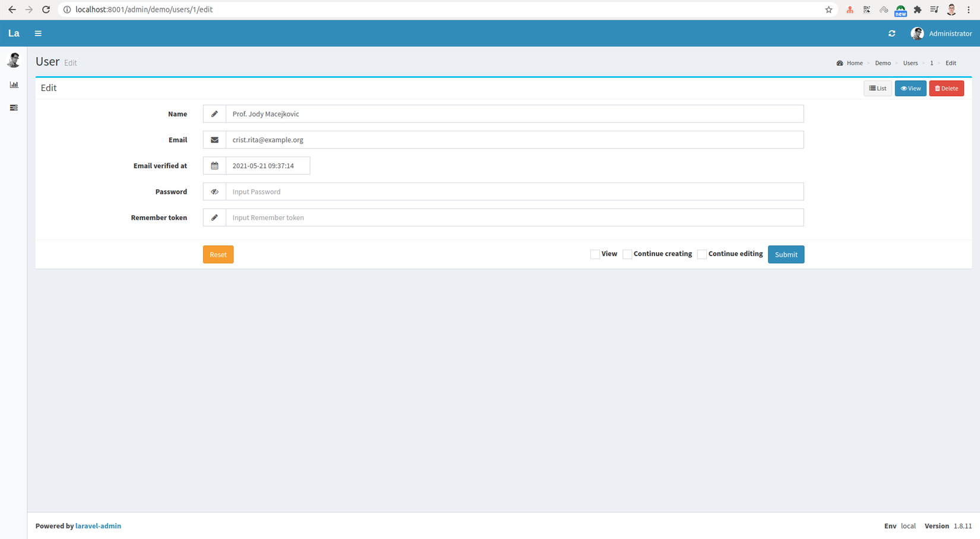Click the pencil icon beside Name

(x=214, y=114)
